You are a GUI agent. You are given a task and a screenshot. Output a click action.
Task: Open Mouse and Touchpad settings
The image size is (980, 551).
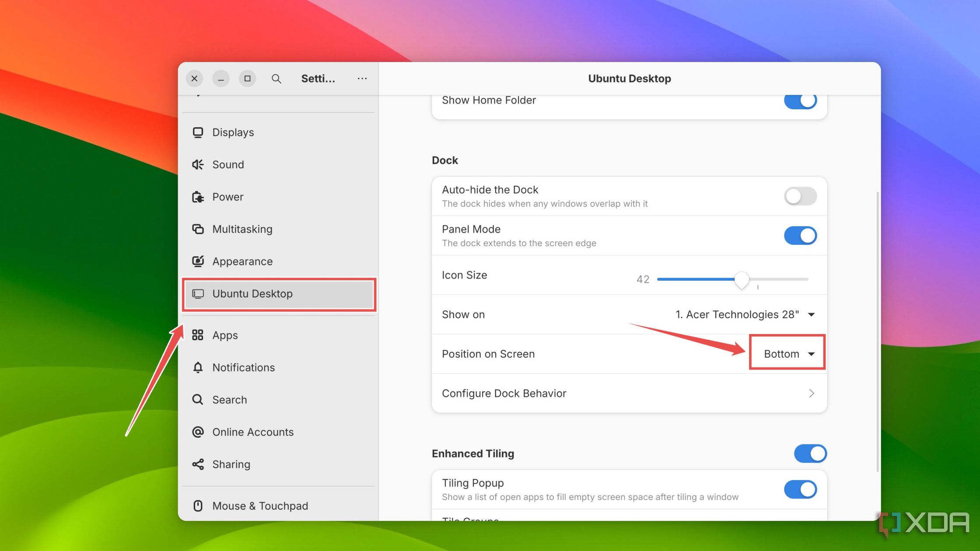point(260,505)
